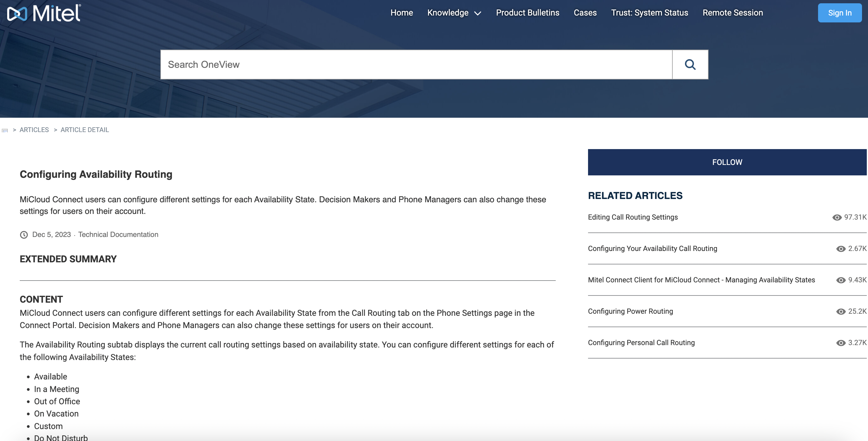Open Configuring Your Availability Call Routing

[x=652, y=249]
